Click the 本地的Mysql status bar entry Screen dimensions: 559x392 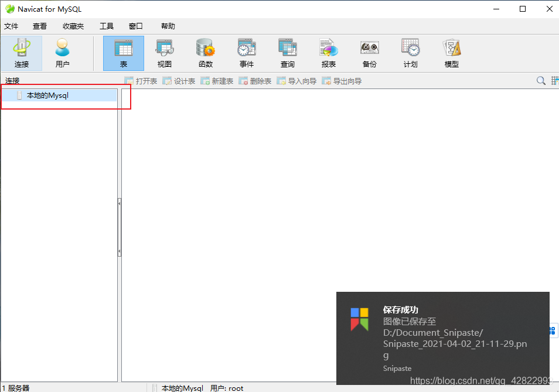click(178, 388)
